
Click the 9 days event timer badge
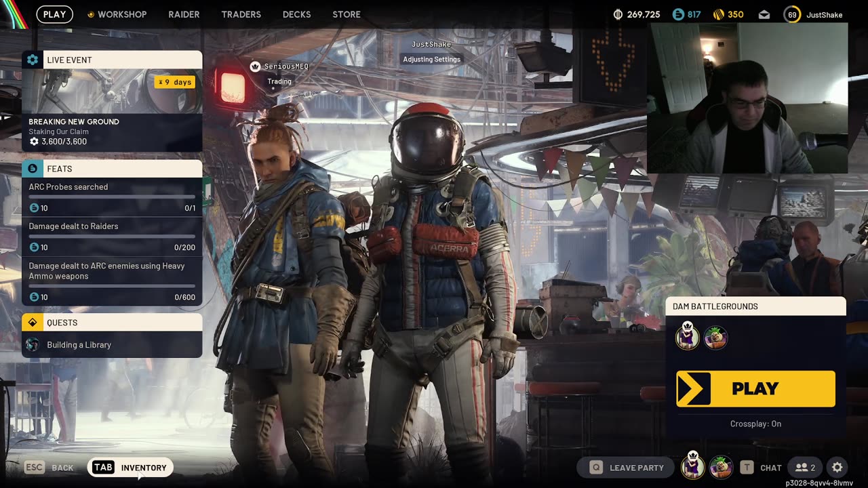pyautogui.click(x=175, y=82)
